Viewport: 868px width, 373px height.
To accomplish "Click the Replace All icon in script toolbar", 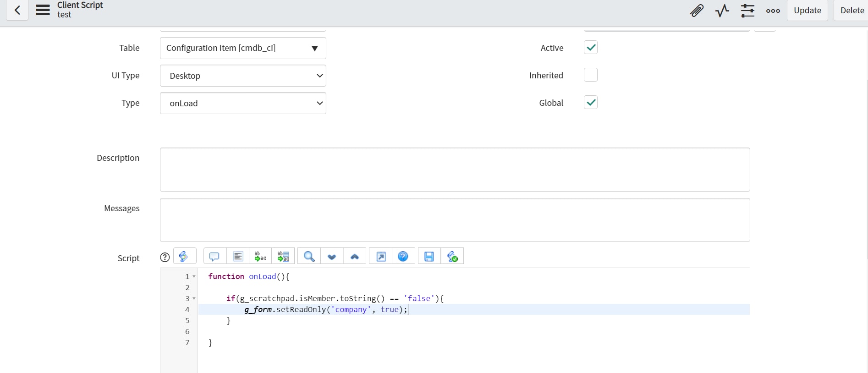I will (x=283, y=256).
